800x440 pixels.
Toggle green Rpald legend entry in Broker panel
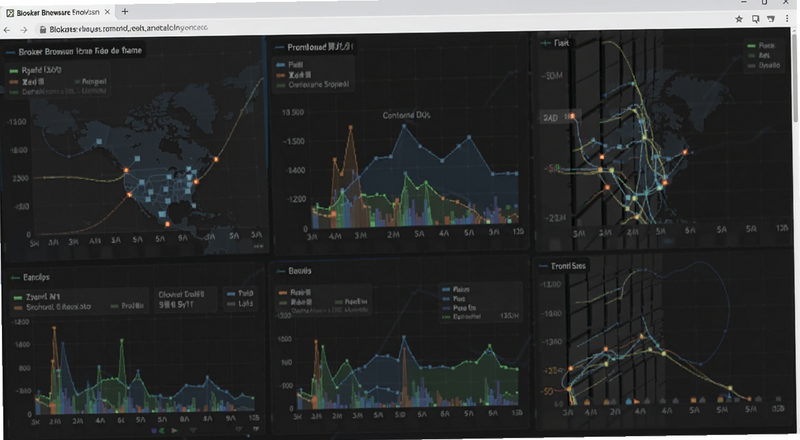click(x=36, y=70)
